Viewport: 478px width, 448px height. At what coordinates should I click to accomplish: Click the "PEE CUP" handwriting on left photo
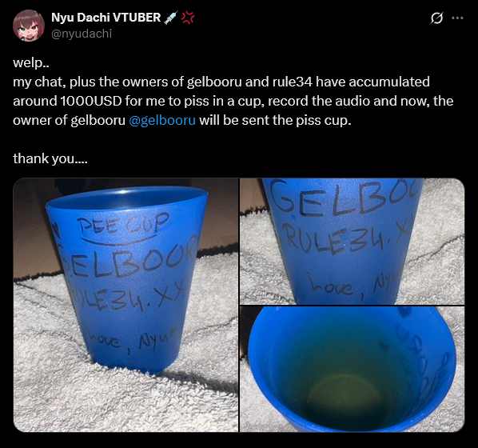pyautogui.click(x=123, y=226)
